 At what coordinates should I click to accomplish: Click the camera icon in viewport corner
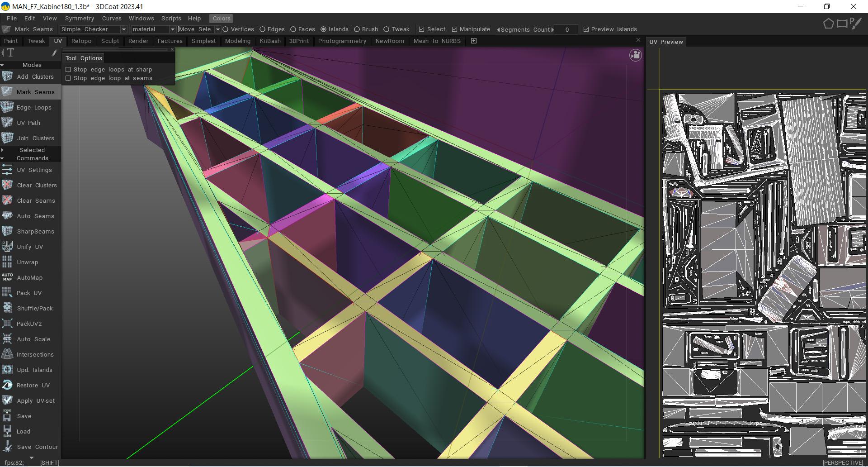coord(635,56)
